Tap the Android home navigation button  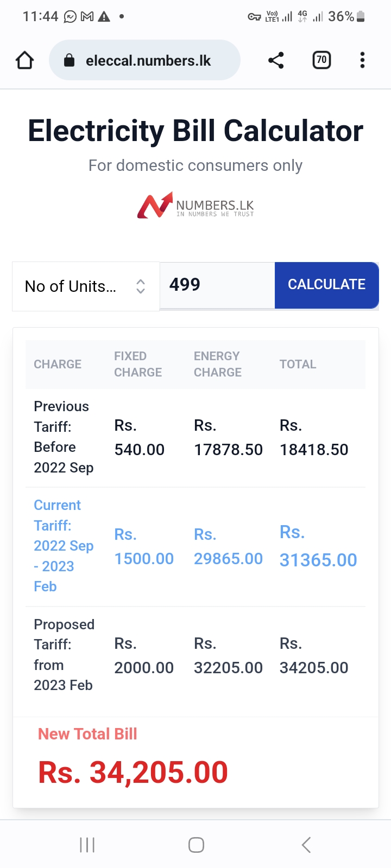196,845
